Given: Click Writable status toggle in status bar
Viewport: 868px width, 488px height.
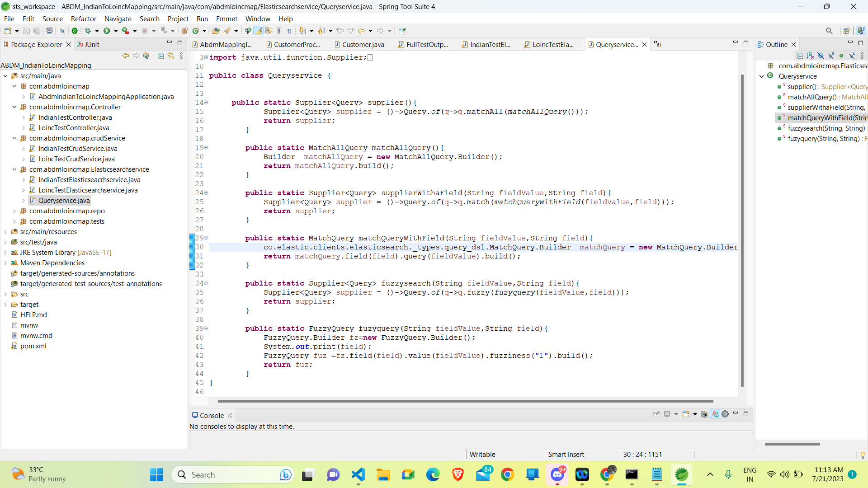Looking at the screenshot, I should tap(483, 454).
